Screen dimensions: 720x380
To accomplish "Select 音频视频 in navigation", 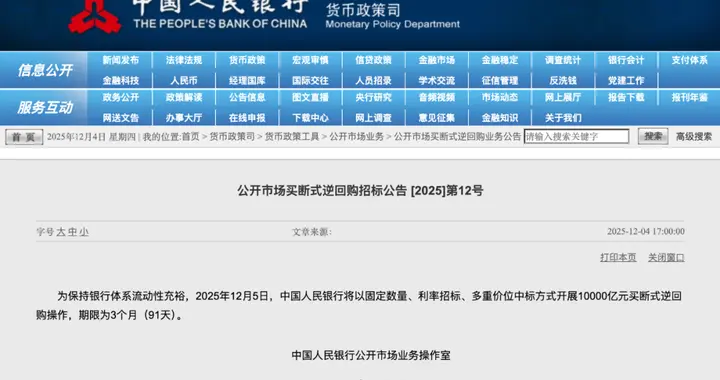I will [x=437, y=97].
